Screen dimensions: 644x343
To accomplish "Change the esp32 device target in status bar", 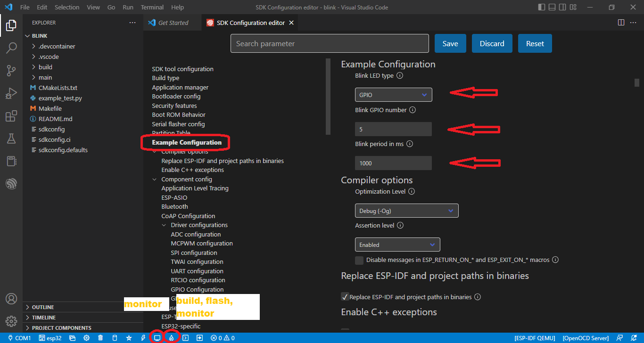I will point(50,338).
